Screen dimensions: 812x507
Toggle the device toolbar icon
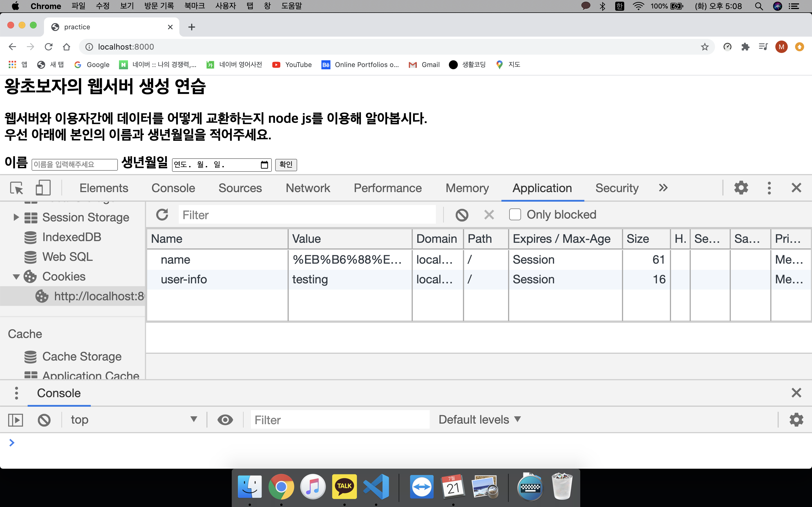43,188
